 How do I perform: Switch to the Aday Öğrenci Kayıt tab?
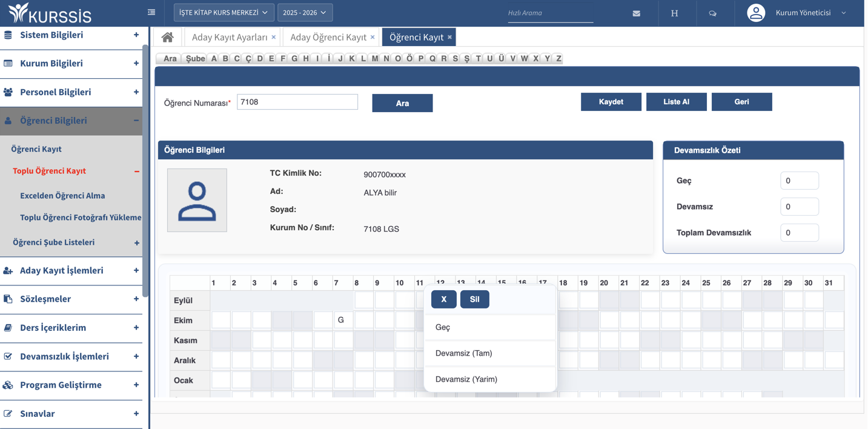[328, 38]
